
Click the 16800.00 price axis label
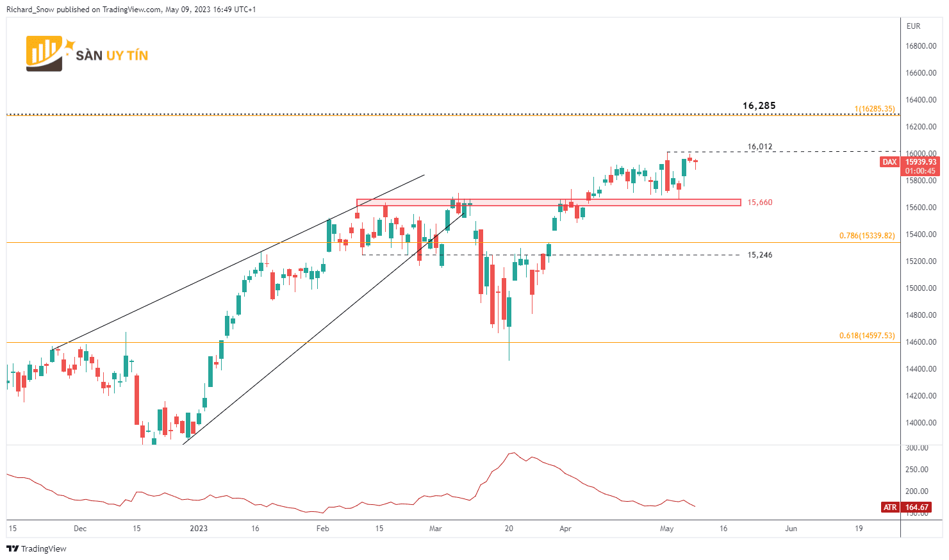point(921,46)
